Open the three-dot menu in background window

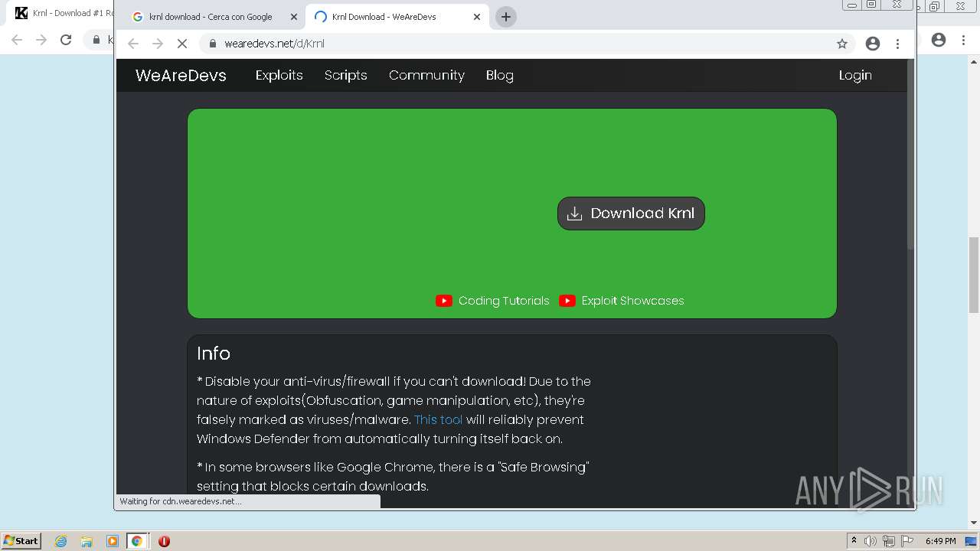[963, 40]
